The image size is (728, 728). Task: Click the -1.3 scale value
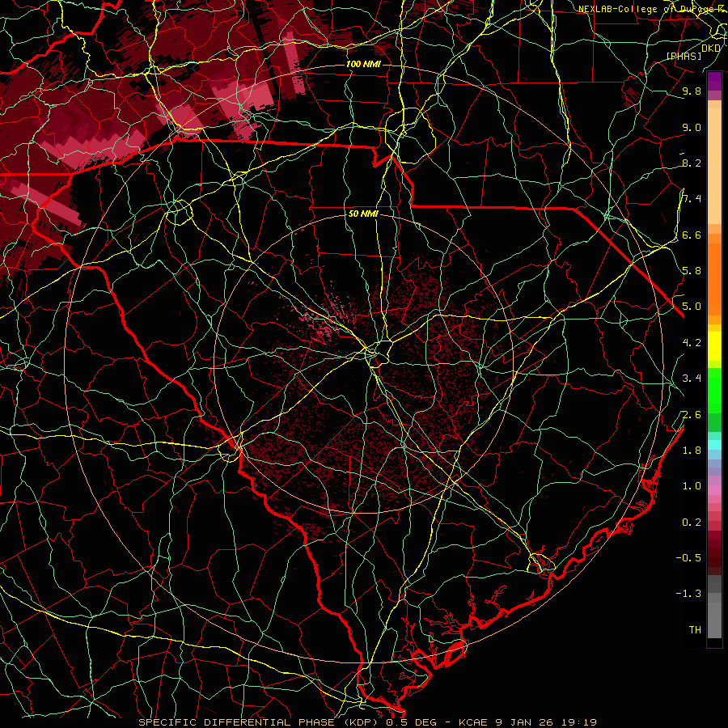[688, 594]
